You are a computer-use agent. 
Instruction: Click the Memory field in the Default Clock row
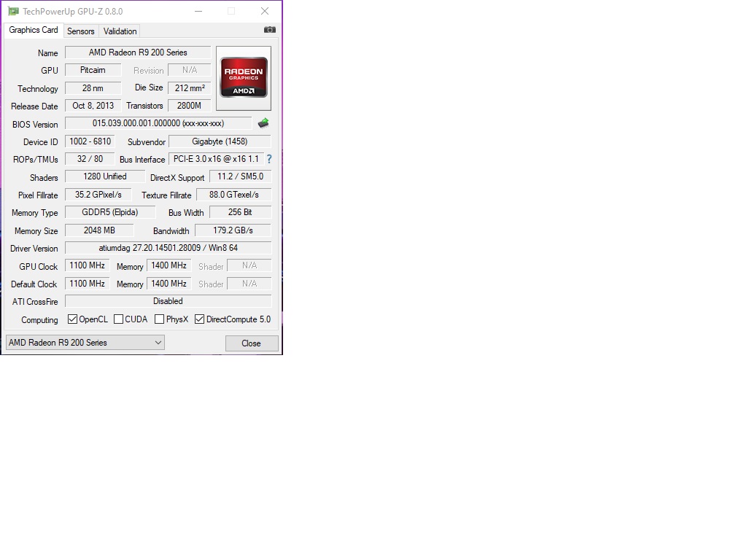click(169, 284)
